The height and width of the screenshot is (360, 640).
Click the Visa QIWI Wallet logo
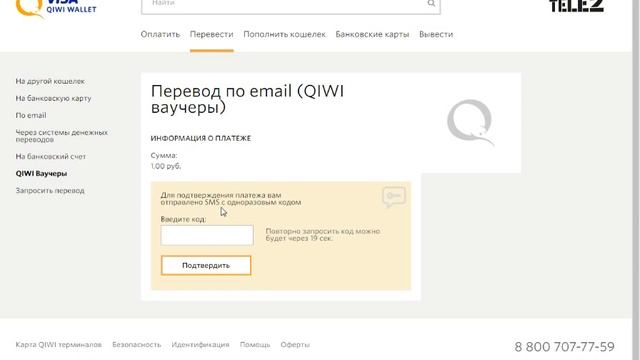(x=56, y=8)
